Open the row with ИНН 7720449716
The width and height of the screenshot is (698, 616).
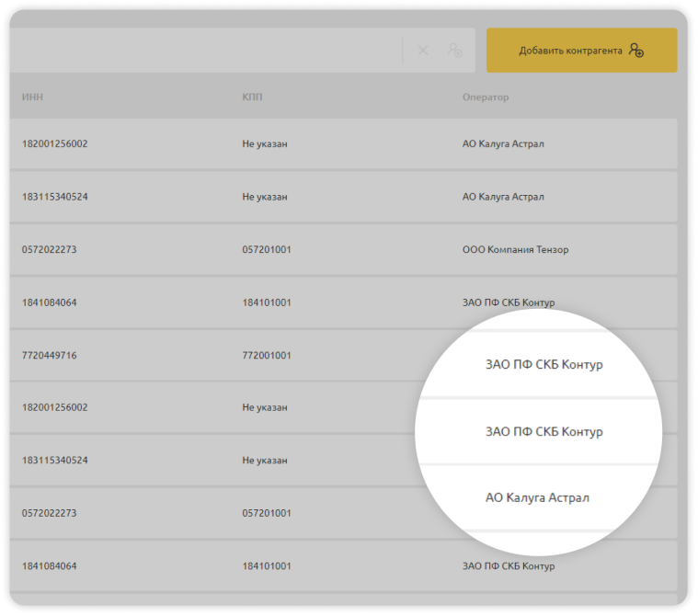click(x=49, y=355)
